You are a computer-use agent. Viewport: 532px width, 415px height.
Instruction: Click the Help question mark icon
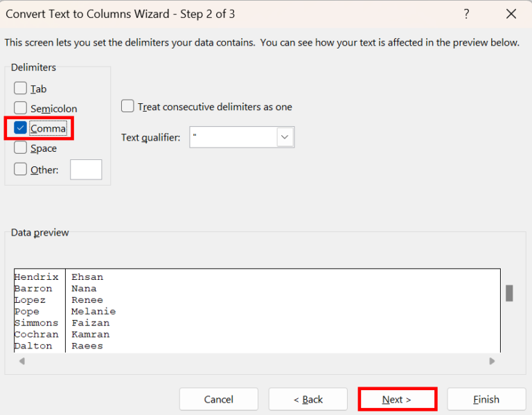point(466,14)
